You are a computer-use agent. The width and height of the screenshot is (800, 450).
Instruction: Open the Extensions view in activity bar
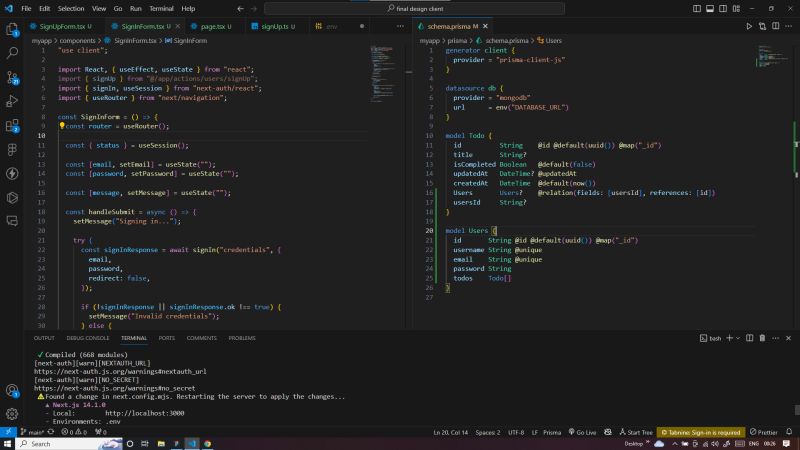tap(12, 126)
